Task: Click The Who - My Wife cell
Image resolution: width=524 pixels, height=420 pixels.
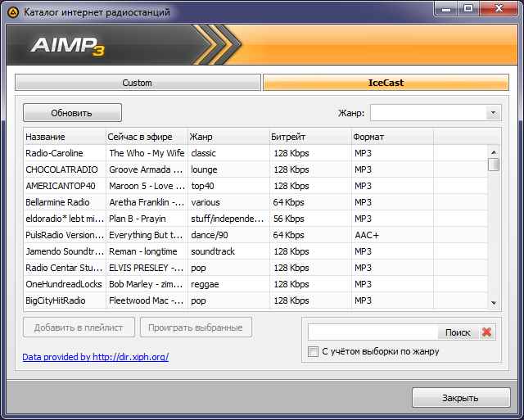Action: point(147,153)
